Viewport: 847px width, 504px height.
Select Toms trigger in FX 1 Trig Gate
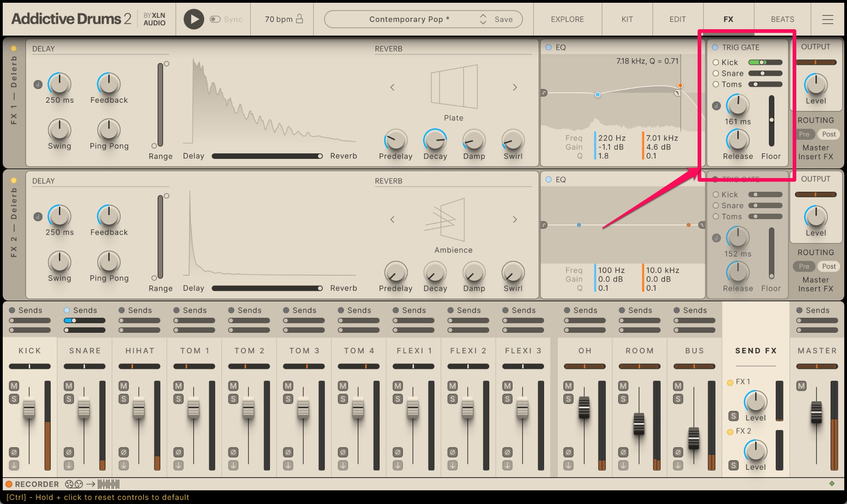pos(716,84)
